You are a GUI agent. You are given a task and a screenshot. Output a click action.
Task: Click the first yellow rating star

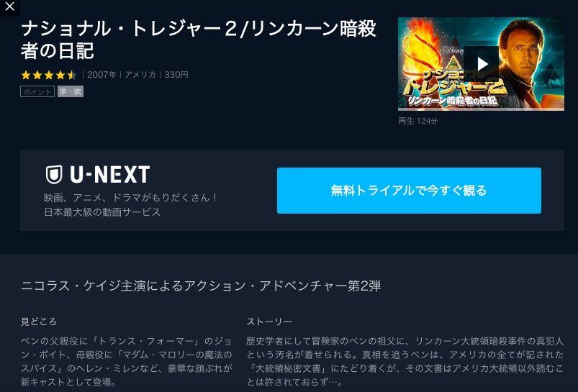pyautogui.click(x=26, y=75)
